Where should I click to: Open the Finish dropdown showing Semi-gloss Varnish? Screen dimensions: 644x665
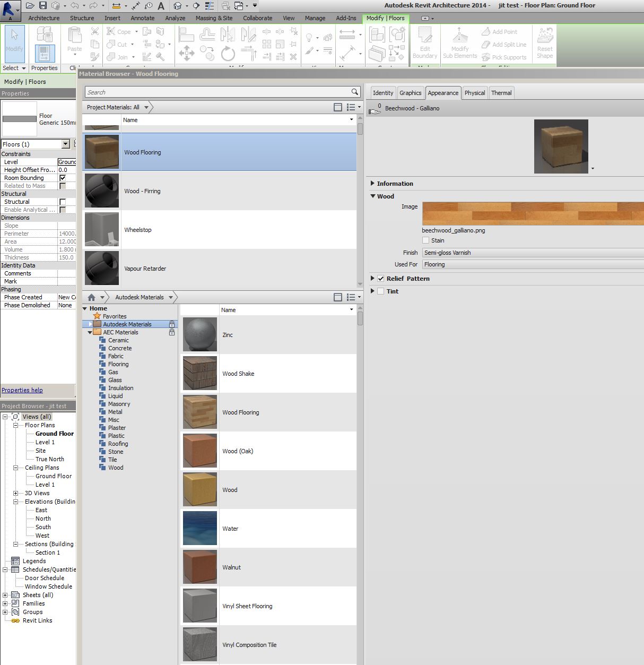(x=533, y=253)
